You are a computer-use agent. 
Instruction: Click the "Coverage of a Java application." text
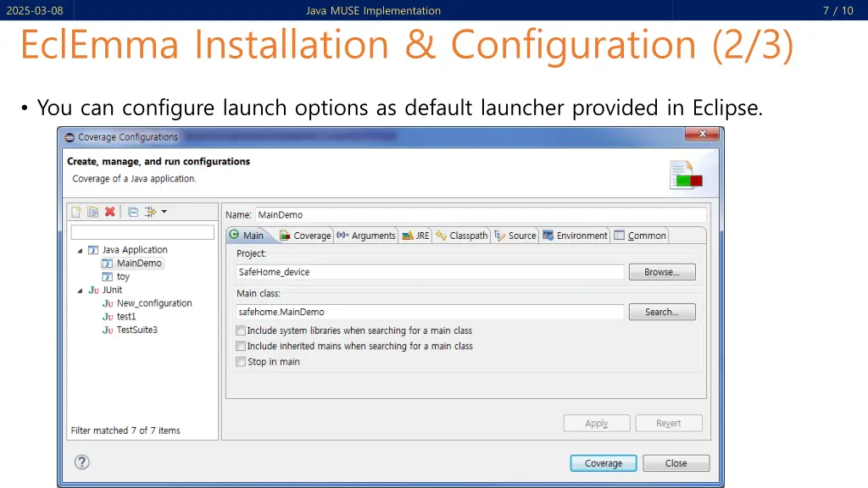(134, 179)
